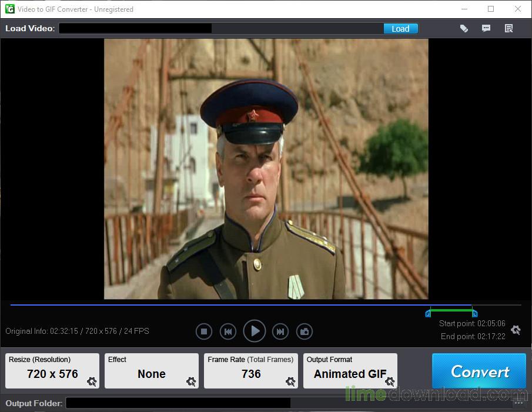
Task: Start conversion with the Convert button
Action: (479, 371)
